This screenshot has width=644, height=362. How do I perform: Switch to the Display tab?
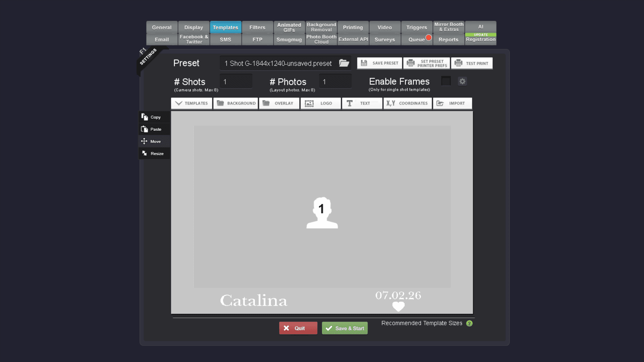coord(194,27)
